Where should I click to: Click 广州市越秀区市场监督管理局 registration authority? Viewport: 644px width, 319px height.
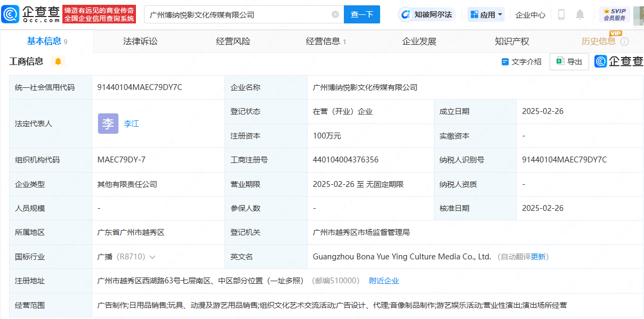click(361, 232)
